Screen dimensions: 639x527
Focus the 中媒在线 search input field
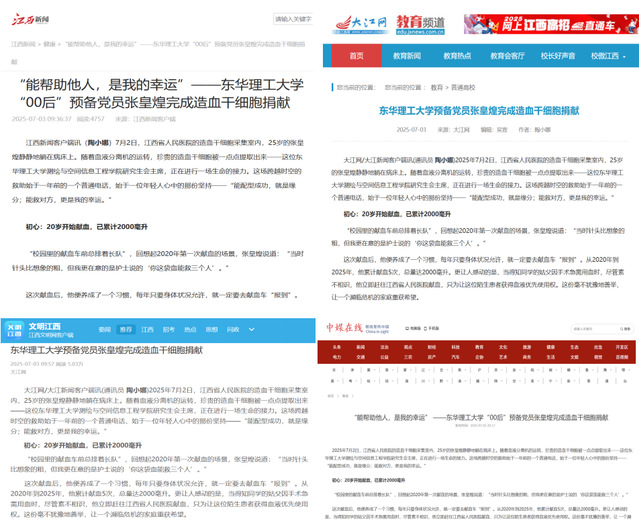595,329
